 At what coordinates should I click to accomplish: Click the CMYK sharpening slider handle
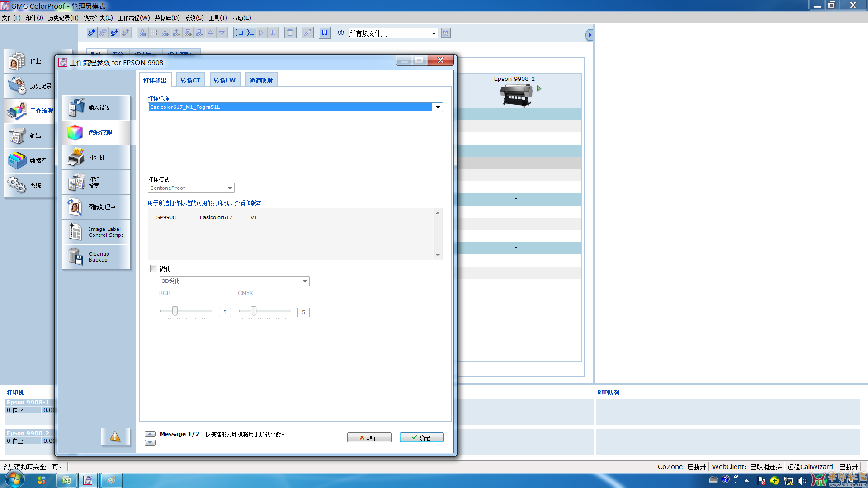coord(254,311)
